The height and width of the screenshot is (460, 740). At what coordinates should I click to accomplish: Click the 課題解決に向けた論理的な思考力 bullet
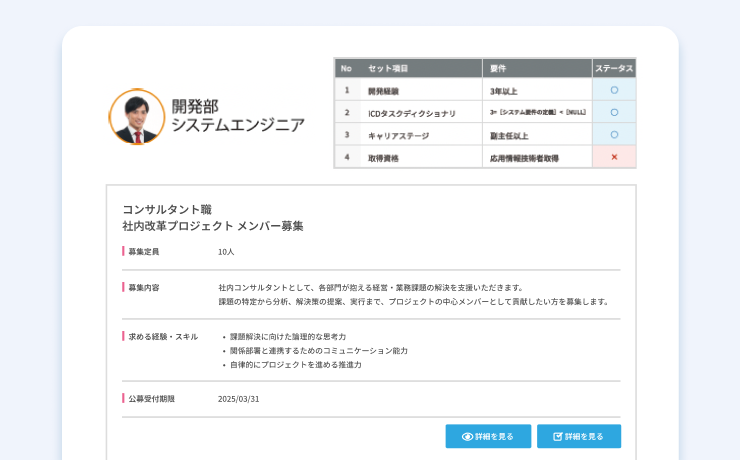[288, 336]
